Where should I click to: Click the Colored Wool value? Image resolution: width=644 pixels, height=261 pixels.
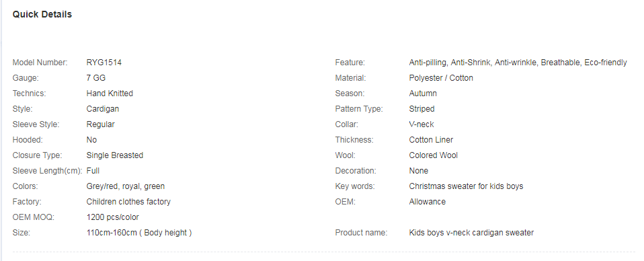[x=434, y=155]
